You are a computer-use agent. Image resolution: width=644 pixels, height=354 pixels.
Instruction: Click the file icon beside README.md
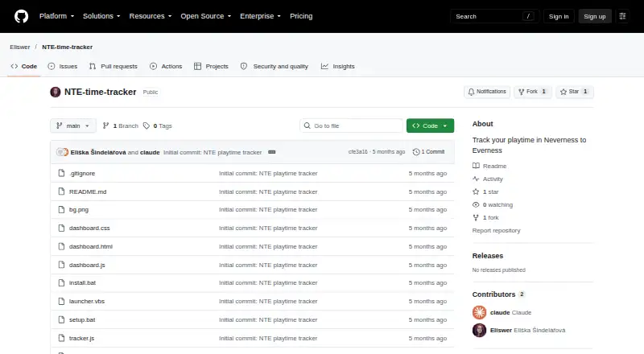click(x=62, y=191)
